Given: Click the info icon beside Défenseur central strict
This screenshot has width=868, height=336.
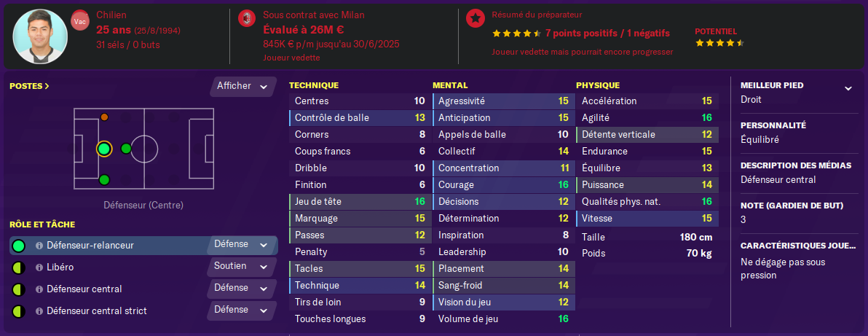Looking at the screenshot, I should point(39,311).
